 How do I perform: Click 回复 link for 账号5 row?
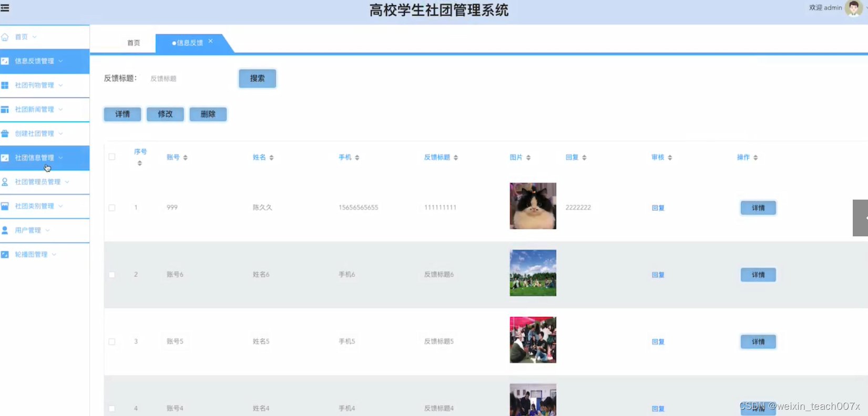(x=658, y=342)
